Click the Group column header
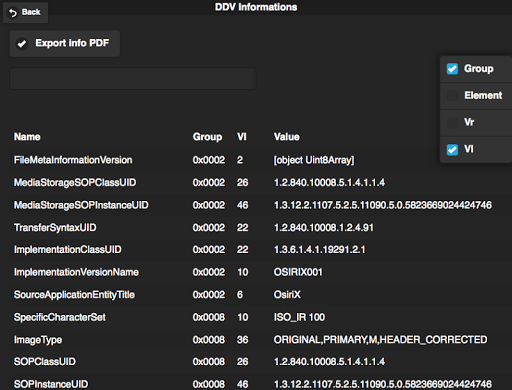512x390 pixels. (x=207, y=137)
